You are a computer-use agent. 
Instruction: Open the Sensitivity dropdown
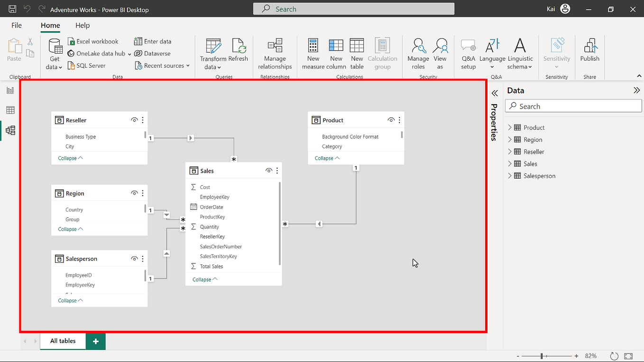coord(556,53)
